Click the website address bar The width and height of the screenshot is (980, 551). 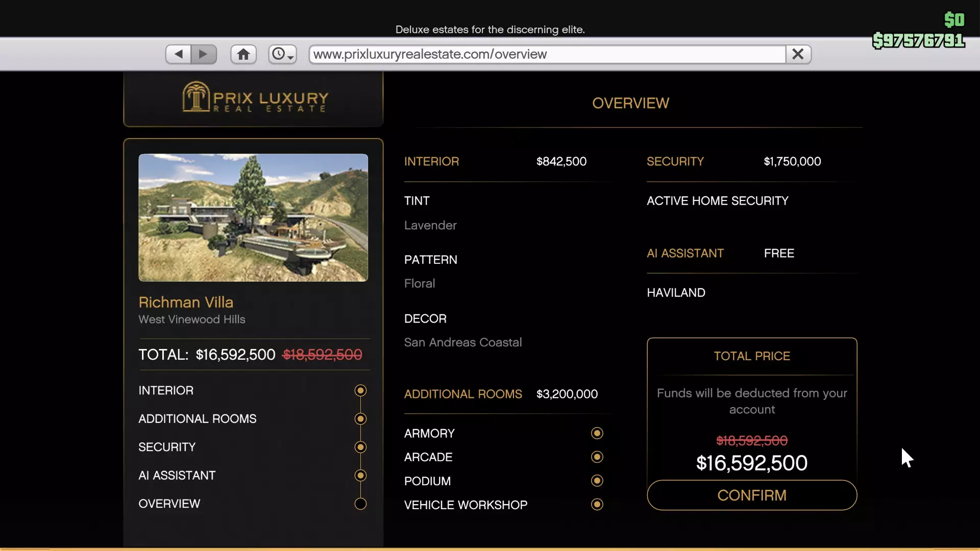click(x=546, y=54)
